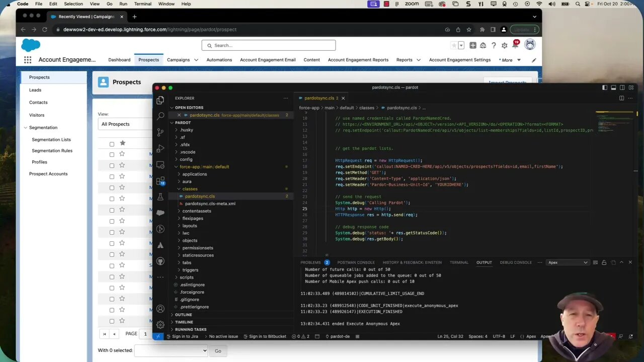Viewport: 644px width, 362px height.
Task: Open the More navigation dropdown
Action: pyautogui.click(x=510, y=60)
